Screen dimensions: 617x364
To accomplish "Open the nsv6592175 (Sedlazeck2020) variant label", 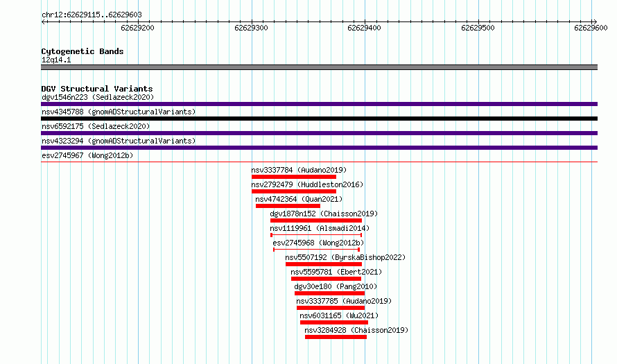I will [96, 126].
